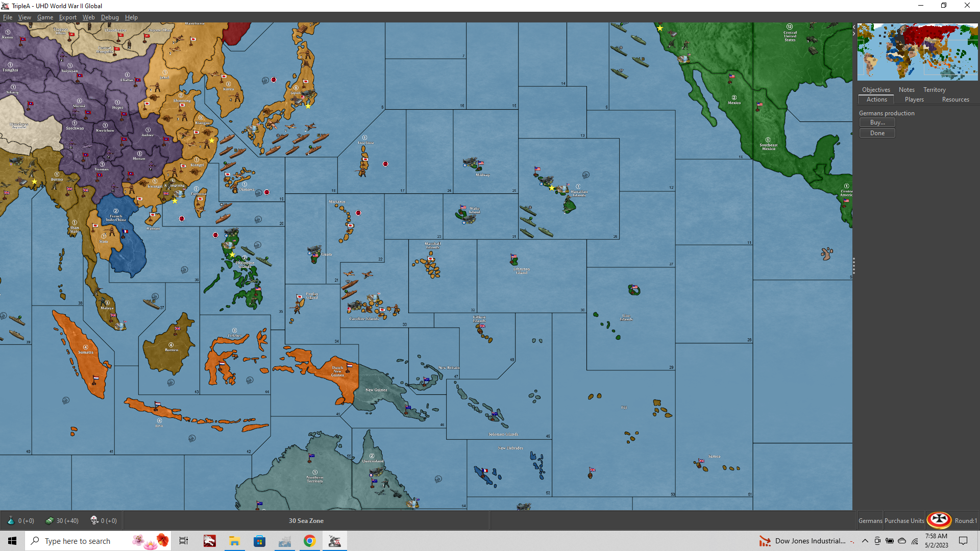Open the Export menu

click(68, 17)
